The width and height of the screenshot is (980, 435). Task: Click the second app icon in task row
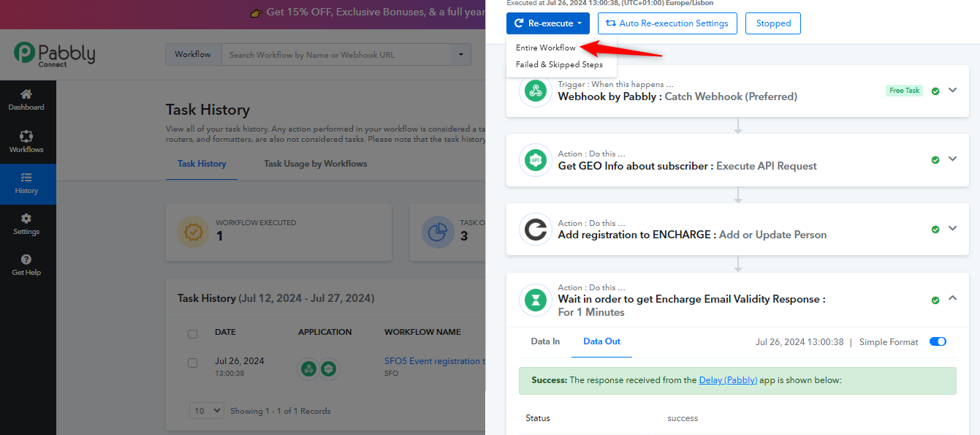point(329,369)
